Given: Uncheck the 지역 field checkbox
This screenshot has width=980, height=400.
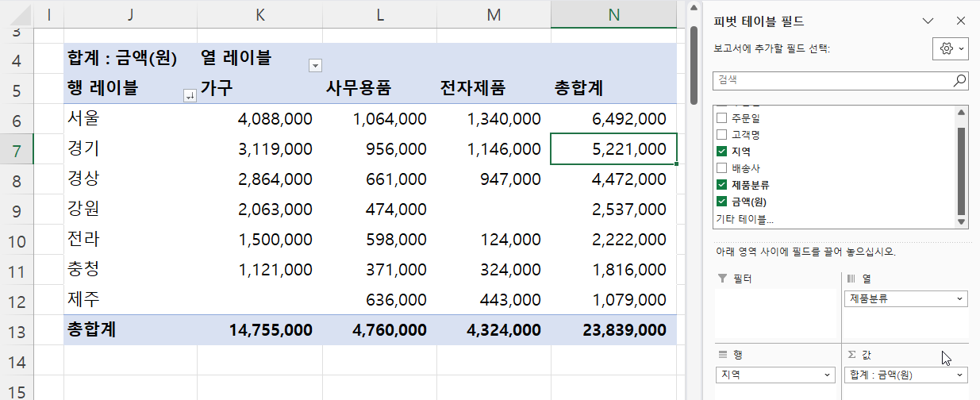Looking at the screenshot, I should pos(721,151).
